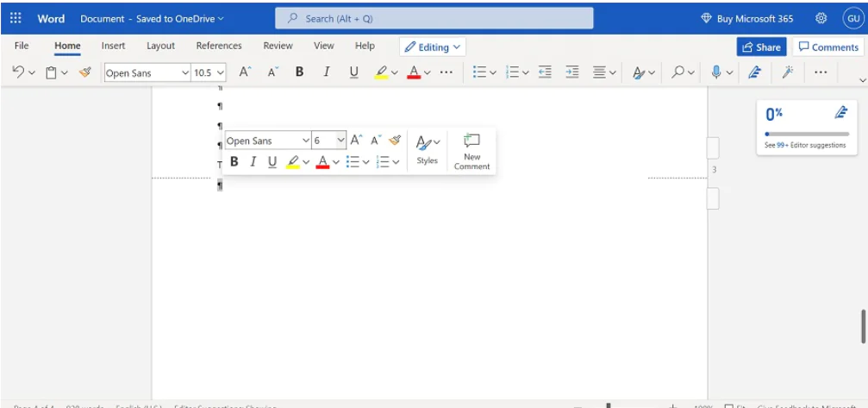Screen dimensions: 868x408
Task: Apply red font color in ribbon
Action: (414, 72)
